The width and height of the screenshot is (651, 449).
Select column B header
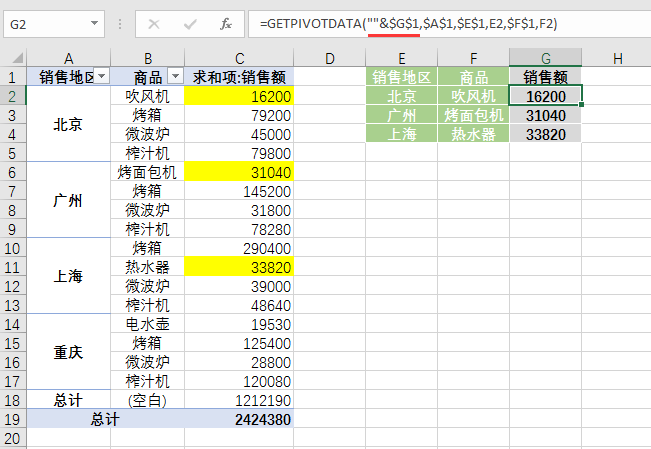(x=148, y=58)
